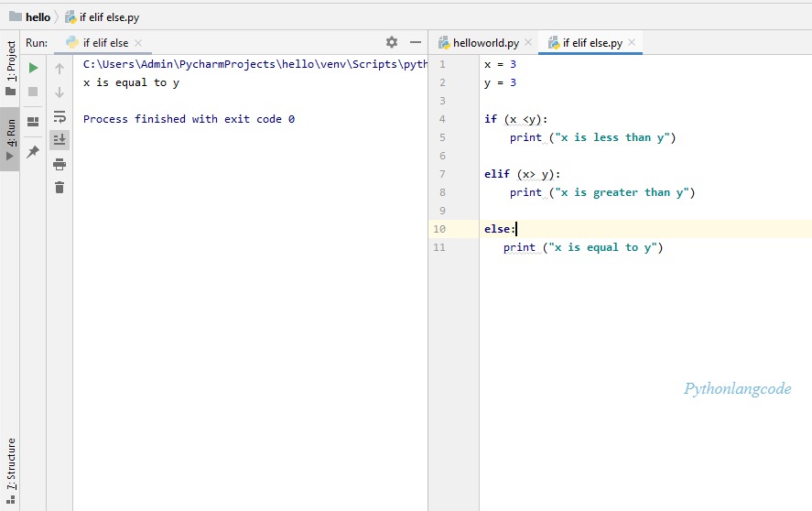Open Run panel settings gear icon
Screen dimensions: 812x511
pos(392,42)
